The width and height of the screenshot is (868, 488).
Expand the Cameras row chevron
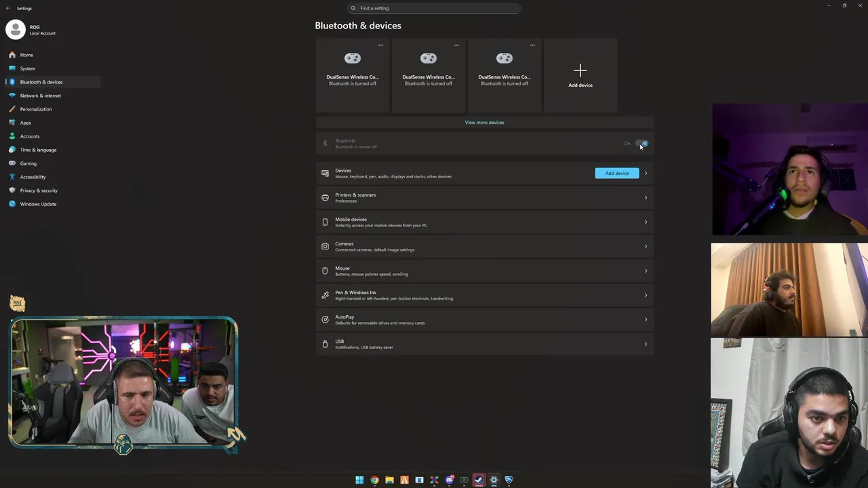pos(646,247)
